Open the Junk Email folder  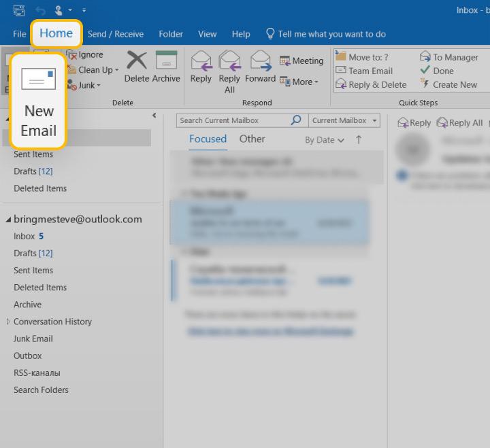(33, 339)
